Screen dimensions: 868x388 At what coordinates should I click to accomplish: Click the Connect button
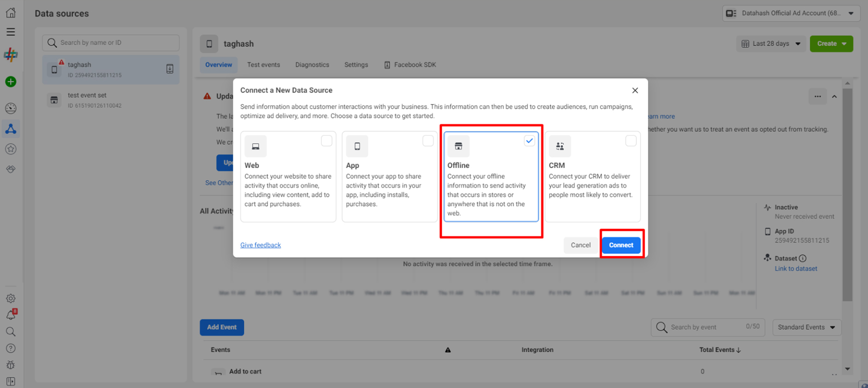pyautogui.click(x=621, y=245)
